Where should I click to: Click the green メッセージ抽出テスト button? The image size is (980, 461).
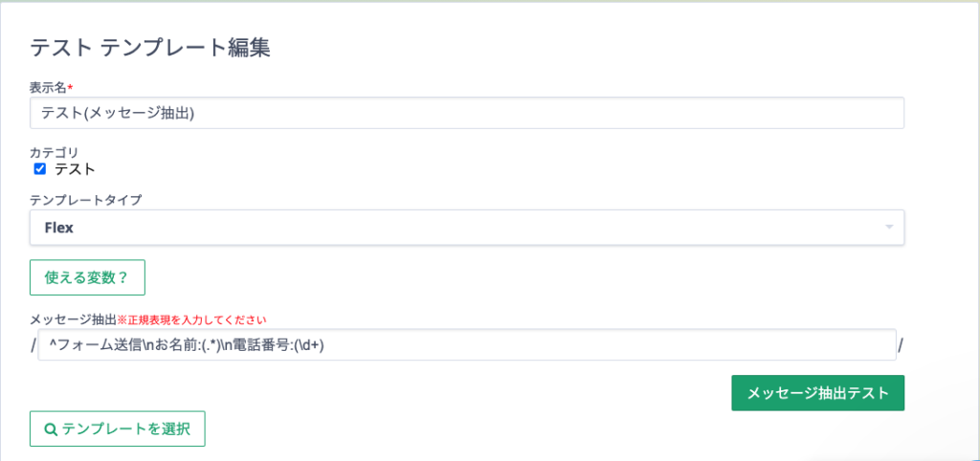[817, 393]
